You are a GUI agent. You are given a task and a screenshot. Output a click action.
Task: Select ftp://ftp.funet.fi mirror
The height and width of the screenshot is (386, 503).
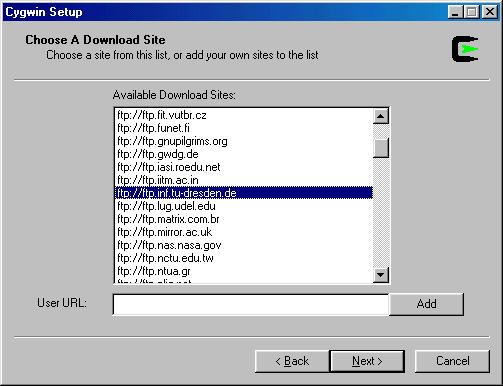[x=243, y=128]
